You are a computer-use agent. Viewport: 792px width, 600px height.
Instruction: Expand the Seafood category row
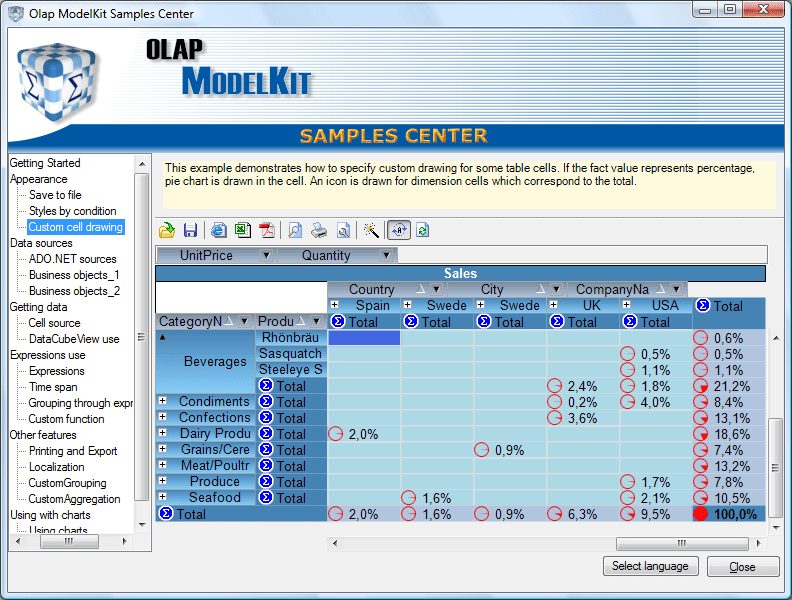click(x=163, y=497)
